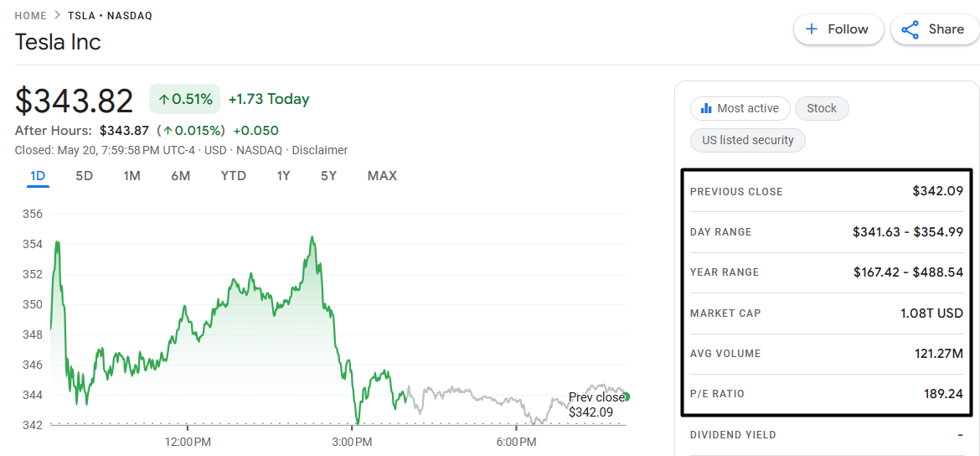Click the plus icon in Follow button
980x456 pixels.
point(812,29)
